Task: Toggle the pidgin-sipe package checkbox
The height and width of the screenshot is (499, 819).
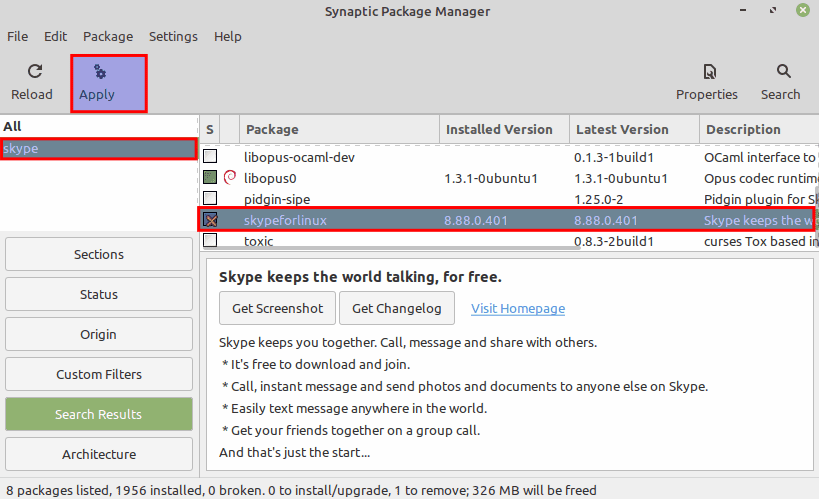Action: click(210, 199)
